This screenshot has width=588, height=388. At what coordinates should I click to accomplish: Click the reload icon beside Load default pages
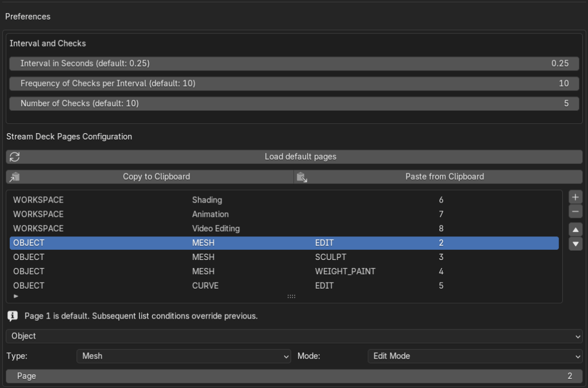click(15, 157)
